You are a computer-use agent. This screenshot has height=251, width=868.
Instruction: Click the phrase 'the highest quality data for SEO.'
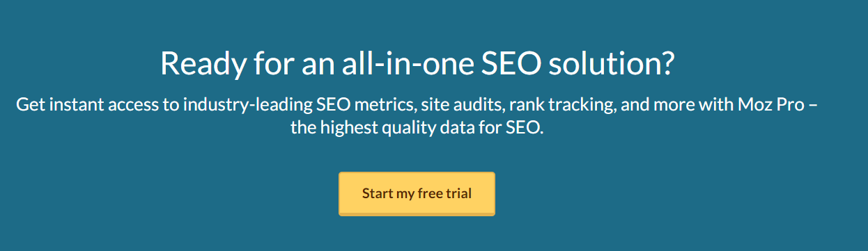(x=417, y=129)
